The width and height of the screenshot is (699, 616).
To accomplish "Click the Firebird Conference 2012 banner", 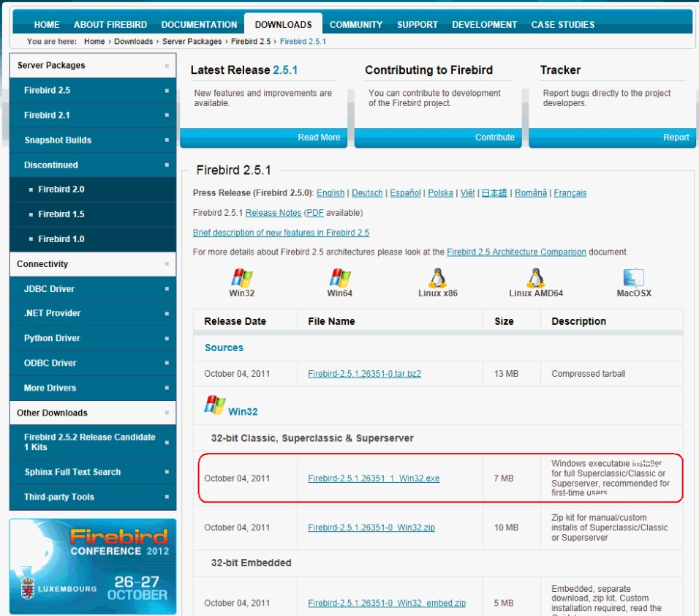I will [x=93, y=566].
